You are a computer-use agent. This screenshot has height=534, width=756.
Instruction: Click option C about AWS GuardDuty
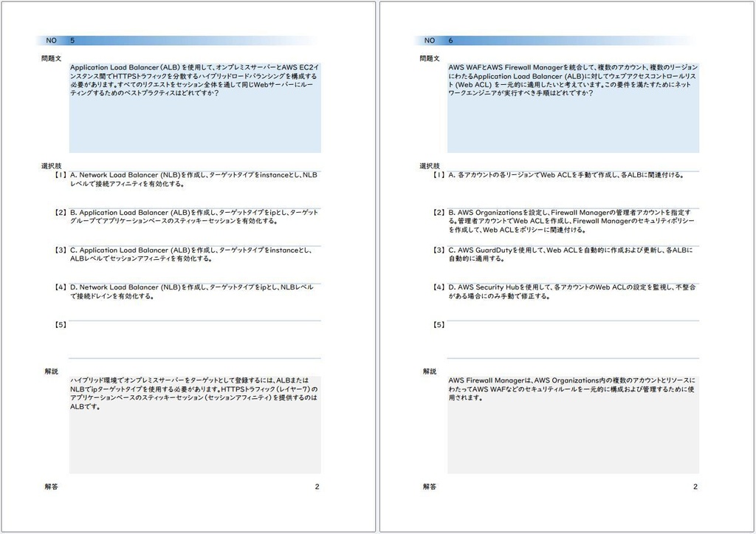(571, 254)
